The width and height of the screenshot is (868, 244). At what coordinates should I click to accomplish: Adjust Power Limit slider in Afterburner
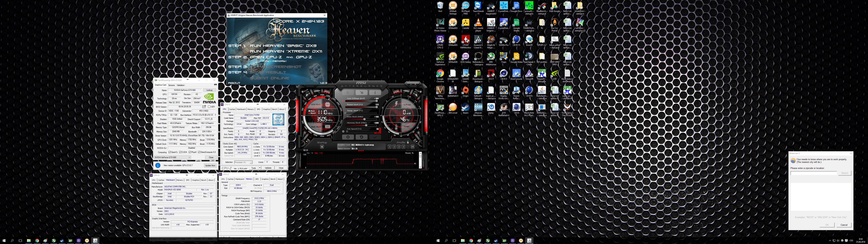pyautogui.click(x=362, y=107)
